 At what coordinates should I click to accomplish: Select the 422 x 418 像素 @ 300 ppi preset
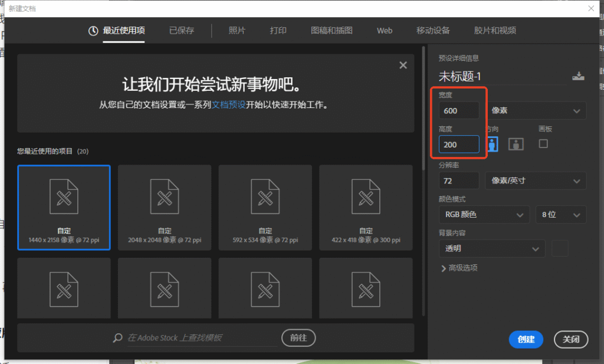pos(366,208)
